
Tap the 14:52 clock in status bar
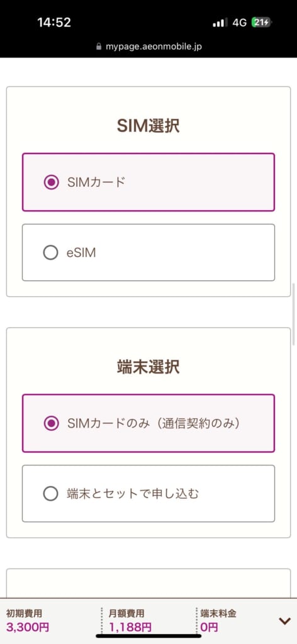(54, 23)
